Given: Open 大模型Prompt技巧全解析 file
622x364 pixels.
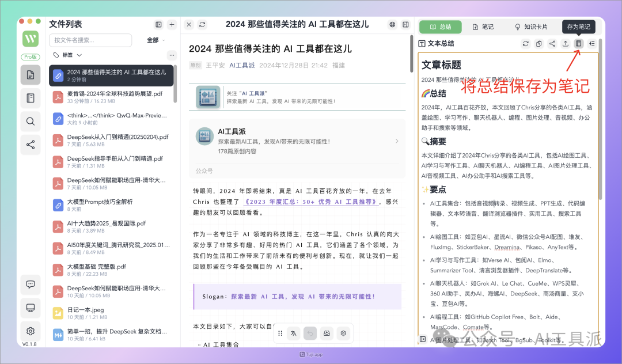Looking at the screenshot, I should pyautogui.click(x=111, y=205).
